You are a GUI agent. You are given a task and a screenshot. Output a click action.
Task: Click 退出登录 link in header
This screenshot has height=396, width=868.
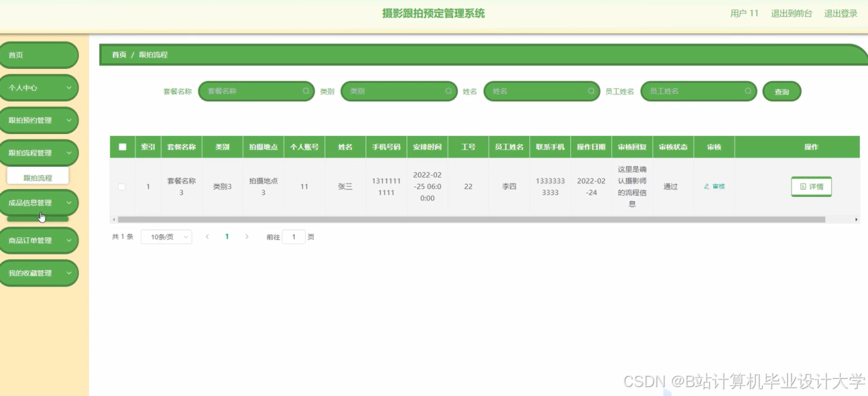click(x=841, y=13)
